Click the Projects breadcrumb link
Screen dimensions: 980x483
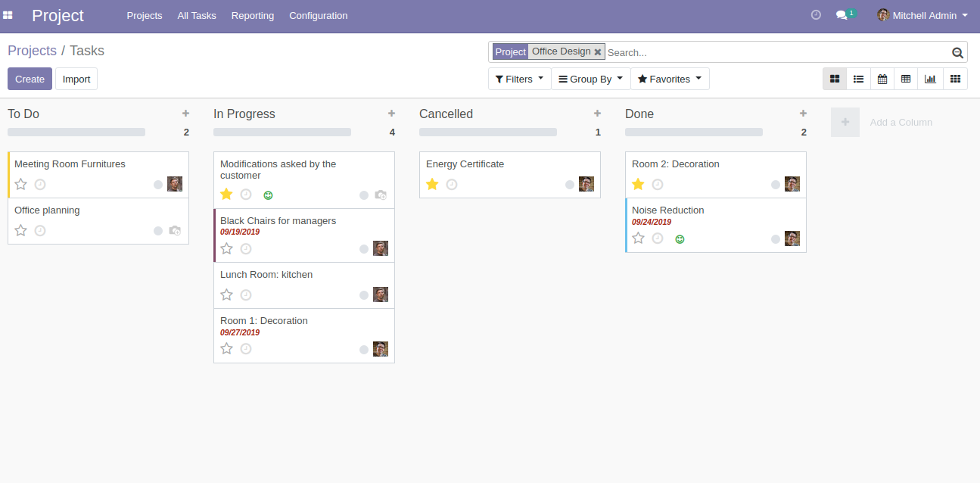[32, 51]
